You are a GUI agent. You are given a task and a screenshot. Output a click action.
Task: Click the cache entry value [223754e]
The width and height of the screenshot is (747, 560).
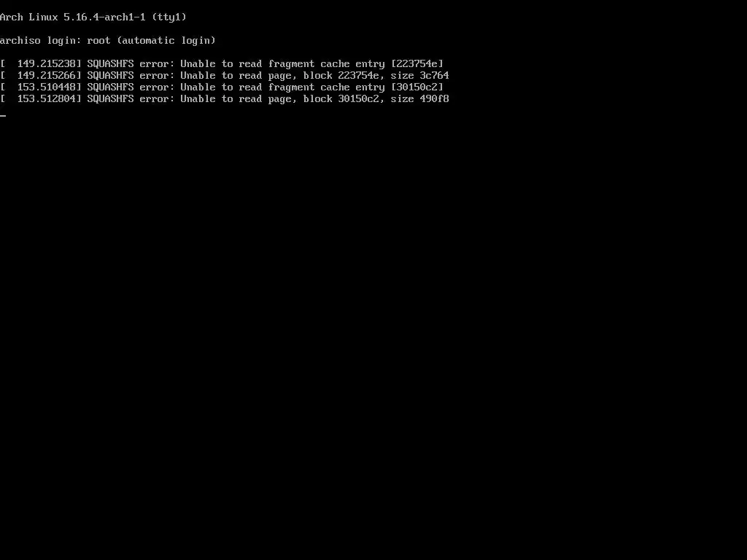[417, 64]
